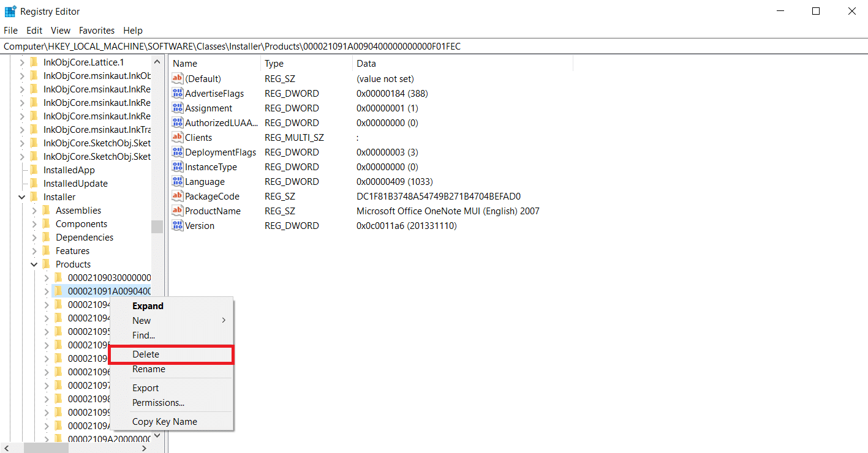This screenshot has height=453, width=868.
Task: Collapse the Products tree node
Action: 34,264
